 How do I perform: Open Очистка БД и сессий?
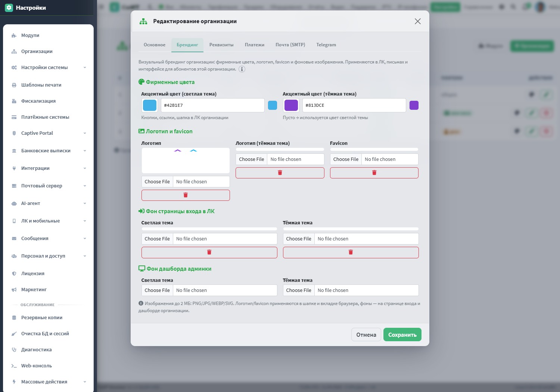pos(48,334)
